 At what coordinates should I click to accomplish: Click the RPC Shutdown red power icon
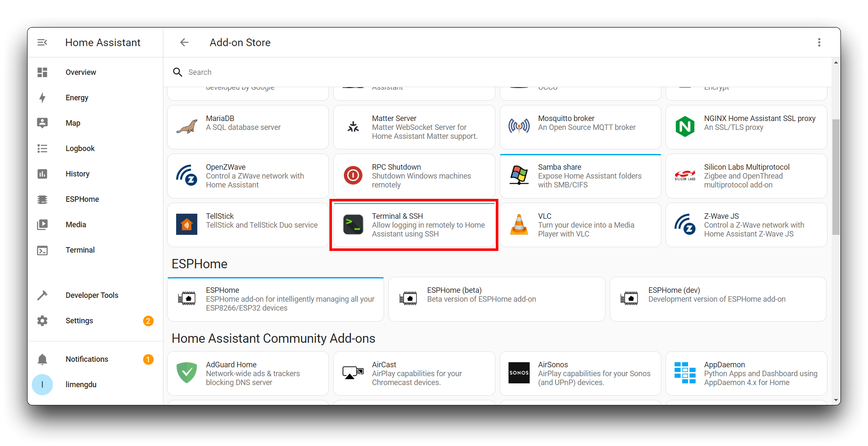click(353, 175)
